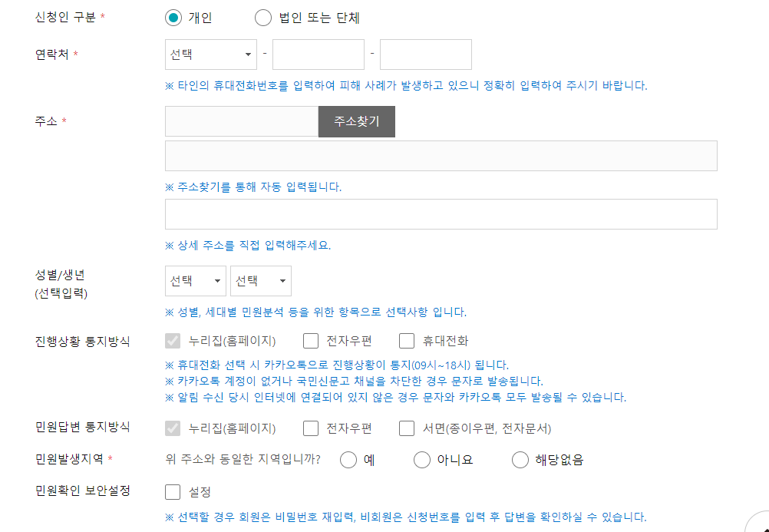Click the postal address field beside 주소찾기
This screenshot has width=769, height=532.
241,121
